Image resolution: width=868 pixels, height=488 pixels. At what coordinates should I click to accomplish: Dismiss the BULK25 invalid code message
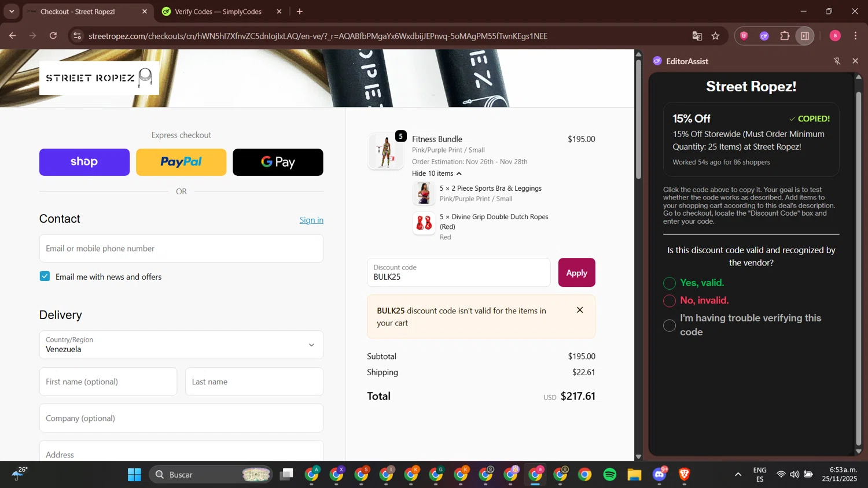580,310
